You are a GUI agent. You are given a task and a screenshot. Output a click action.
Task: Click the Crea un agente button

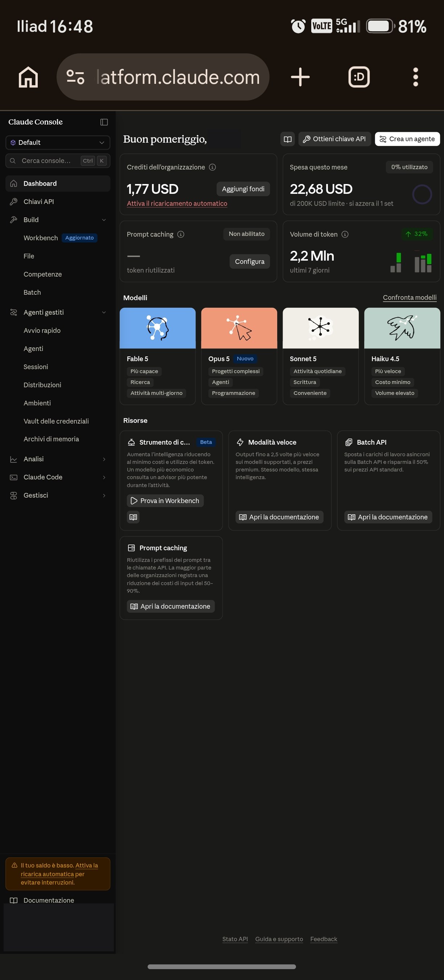coord(407,139)
